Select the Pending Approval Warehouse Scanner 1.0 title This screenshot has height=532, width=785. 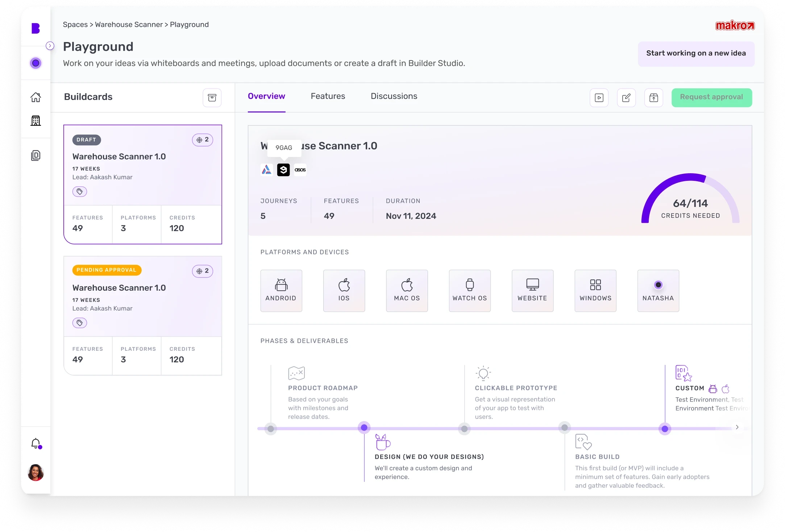[119, 288]
